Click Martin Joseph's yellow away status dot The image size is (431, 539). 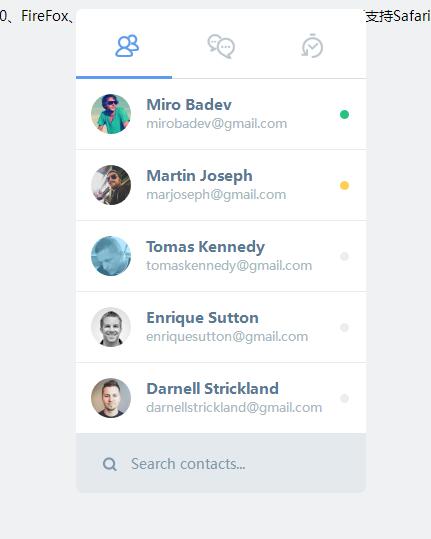click(344, 185)
